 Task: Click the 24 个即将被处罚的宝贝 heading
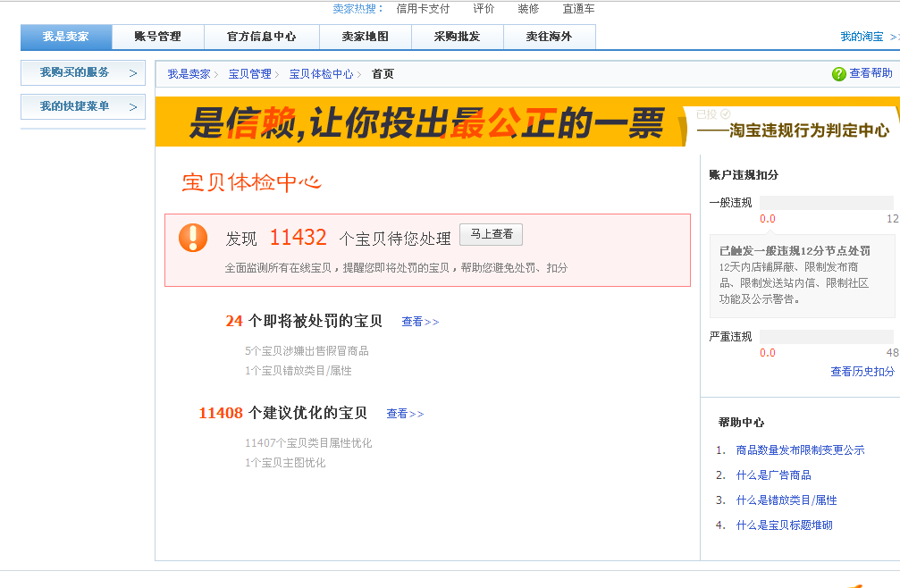(x=304, y=321)
